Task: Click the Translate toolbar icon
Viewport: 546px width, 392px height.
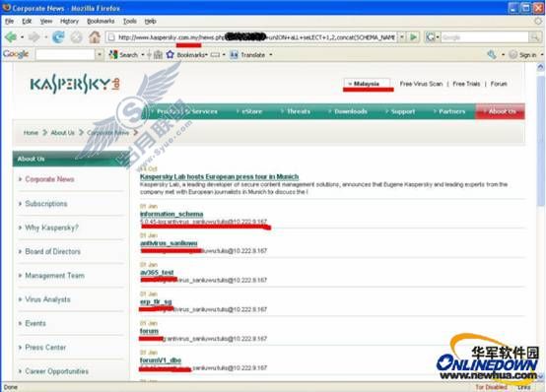Action: coord(234,54)
